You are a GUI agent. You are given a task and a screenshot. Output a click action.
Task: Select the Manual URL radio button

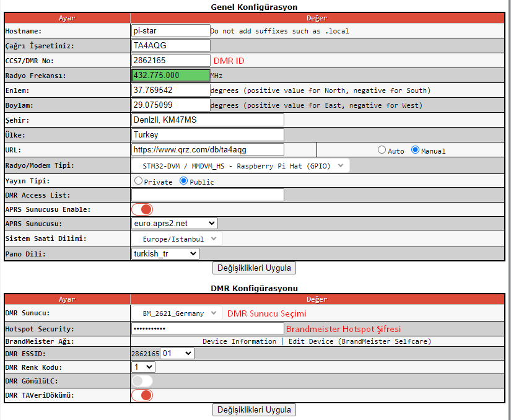416,150
